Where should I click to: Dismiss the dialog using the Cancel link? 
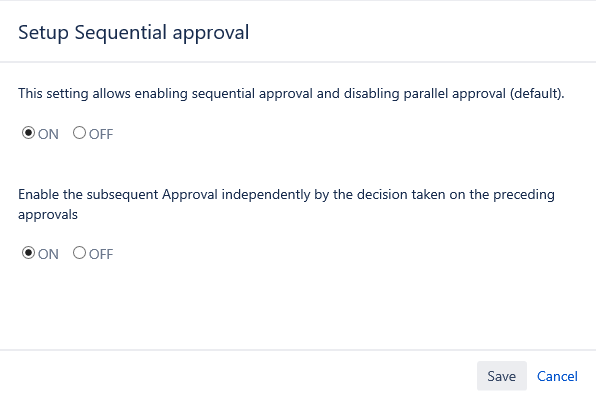coord(557,376)
